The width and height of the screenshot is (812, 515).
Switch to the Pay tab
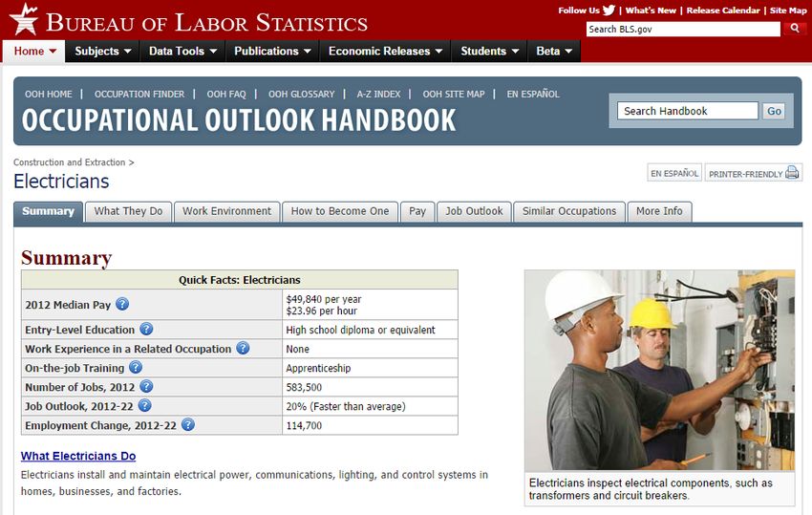[417, 211]
